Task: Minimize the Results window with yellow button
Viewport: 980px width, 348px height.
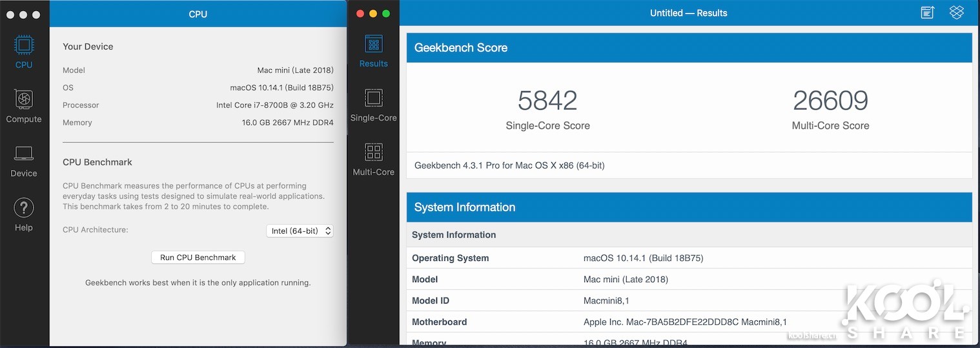Action: click(373, 13)
